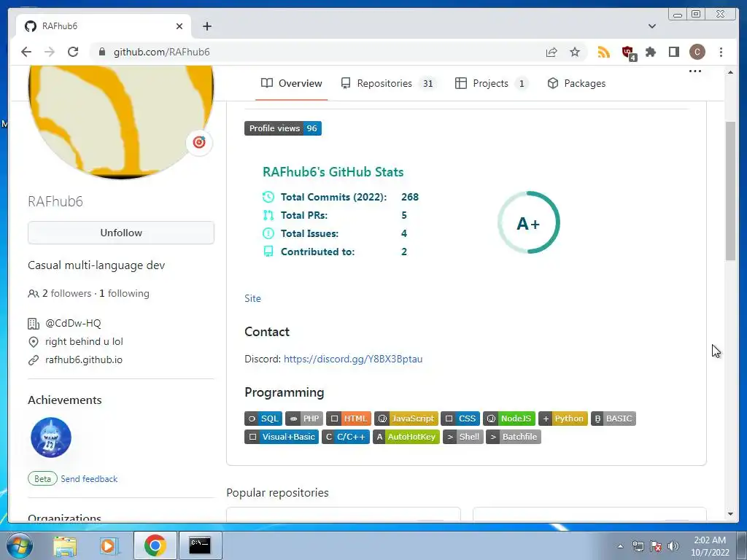This screenshot has height=560, width=747.
Task: Open the Action Center flag icon
Action: [x=656, y=546]
